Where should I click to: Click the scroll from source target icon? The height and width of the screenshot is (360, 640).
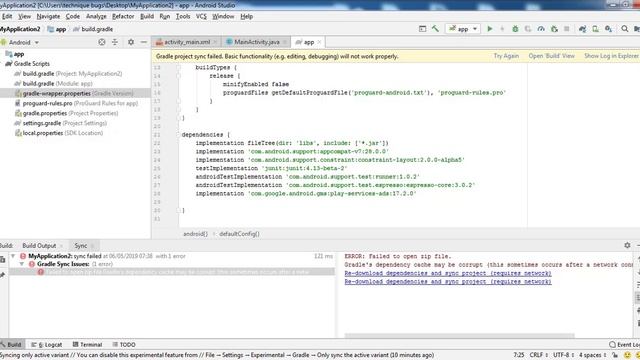coord(102,42)
